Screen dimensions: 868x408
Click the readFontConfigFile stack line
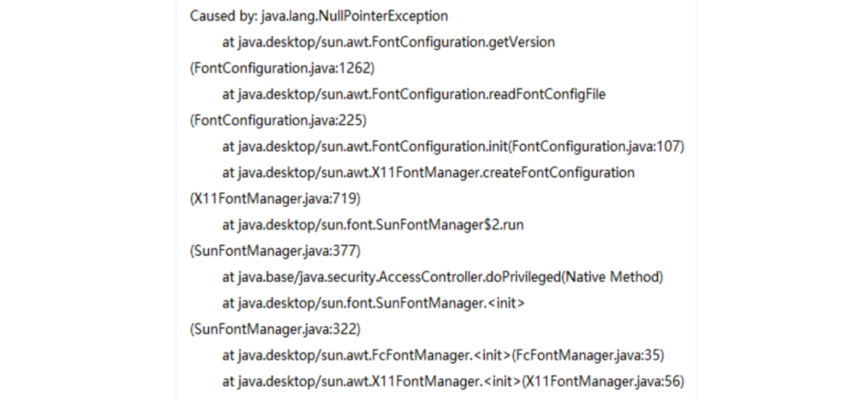[x=414, y=94]
